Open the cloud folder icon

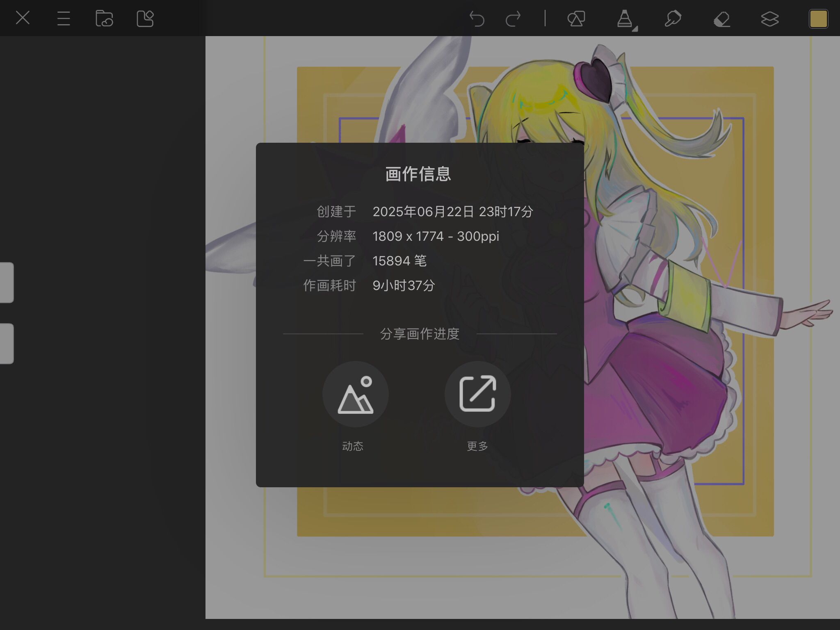pyautogui.click(x=104, y=18)
